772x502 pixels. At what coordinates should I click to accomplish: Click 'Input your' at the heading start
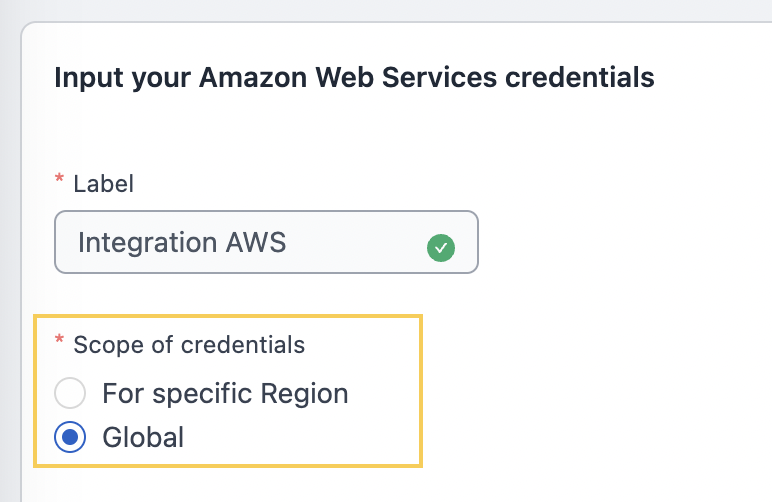pyautogui.click(x=122, y=78)
